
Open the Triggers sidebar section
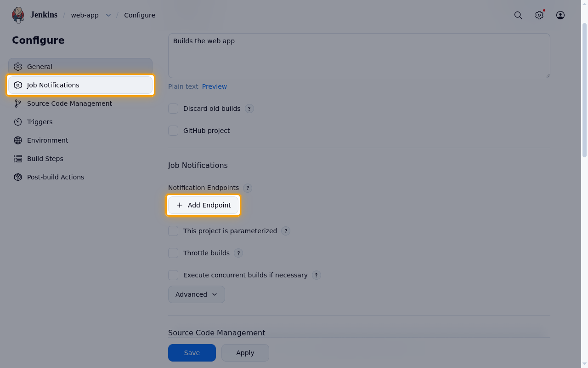tap(80, 122)
